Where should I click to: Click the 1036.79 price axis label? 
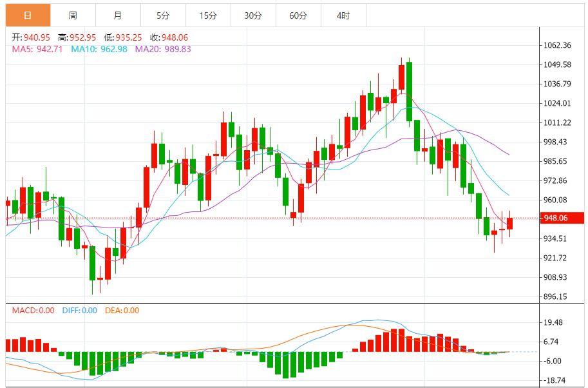pyautogui.click(x=557, y=84)
